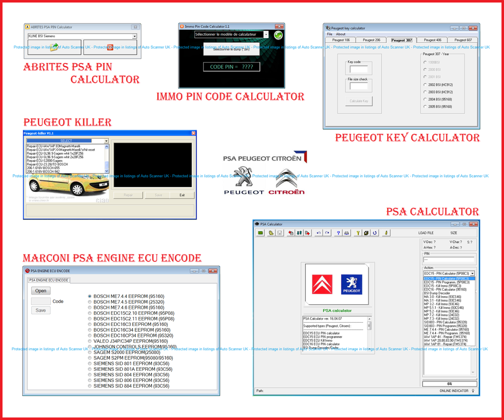Click the open book icon in PSA Calculator toolbar
Screen dimensions: 504x420
click(347, 233)
